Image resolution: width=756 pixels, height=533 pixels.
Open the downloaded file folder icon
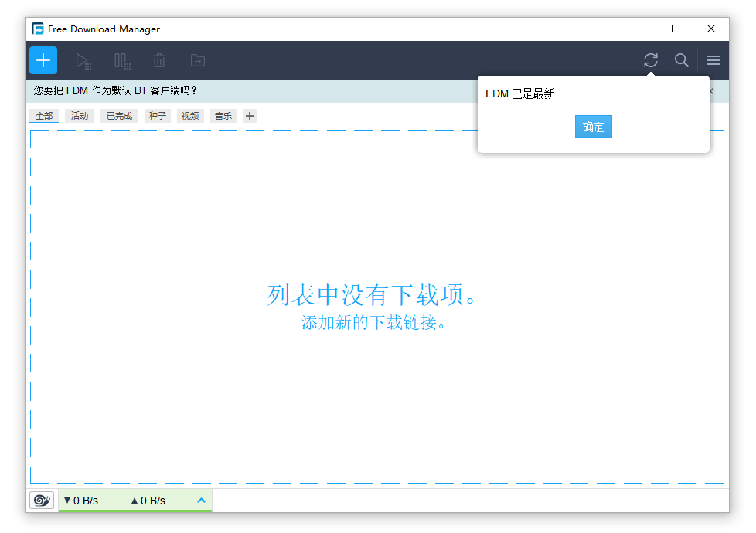[x=197, y=59]
